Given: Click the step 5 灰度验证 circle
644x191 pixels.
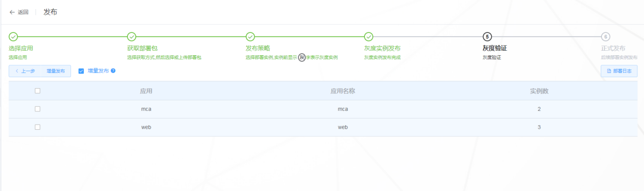Looking at the screenshot, I should pos(487,36).
